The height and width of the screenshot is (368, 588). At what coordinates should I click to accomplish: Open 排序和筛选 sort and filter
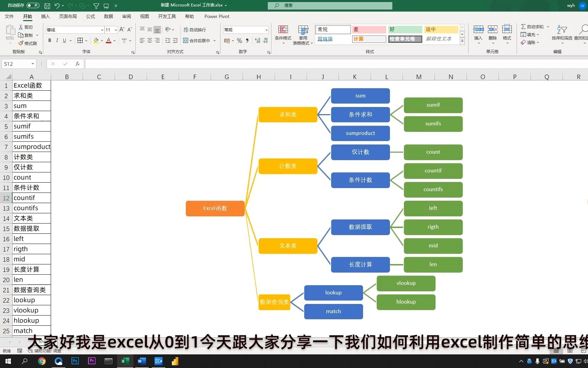click(562, 34)
